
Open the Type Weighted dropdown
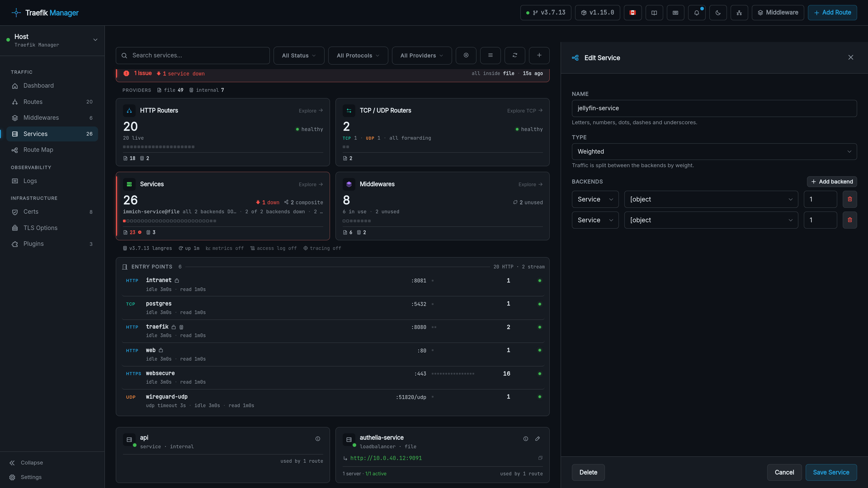click(714, 152)
